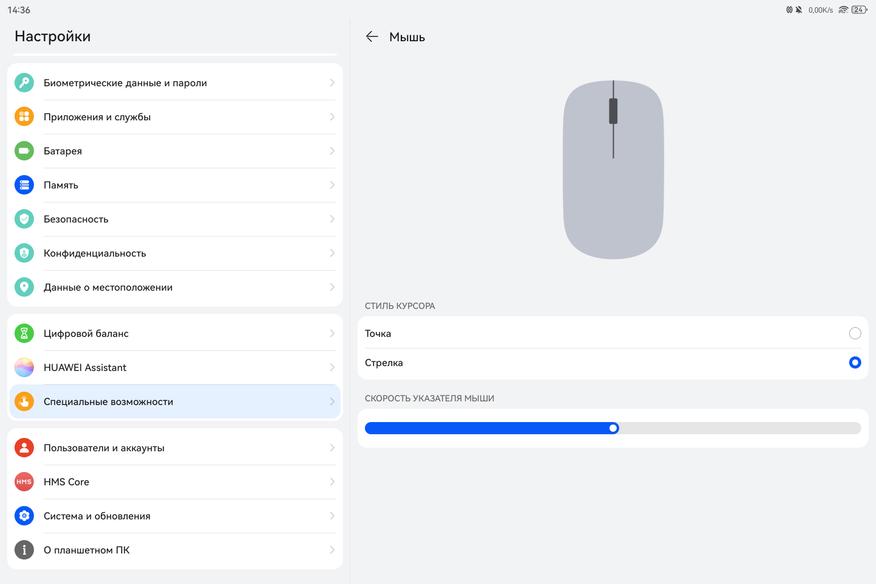Click the blue Память icon
Viewport: 876px width, 584px height.
pyautogui.click(x=24, y=185)
